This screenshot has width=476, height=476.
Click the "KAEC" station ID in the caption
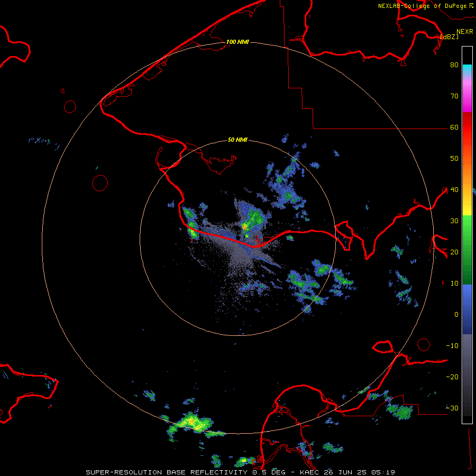click(309, 472)
